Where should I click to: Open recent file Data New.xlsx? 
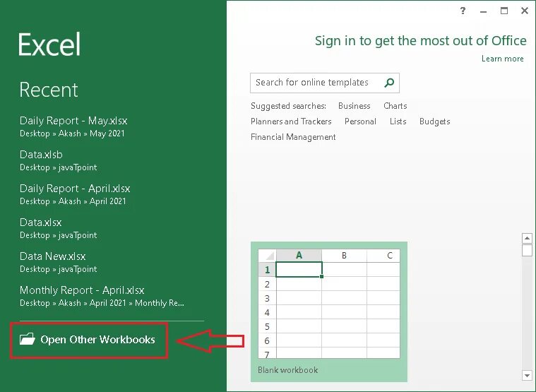[58, 262]
